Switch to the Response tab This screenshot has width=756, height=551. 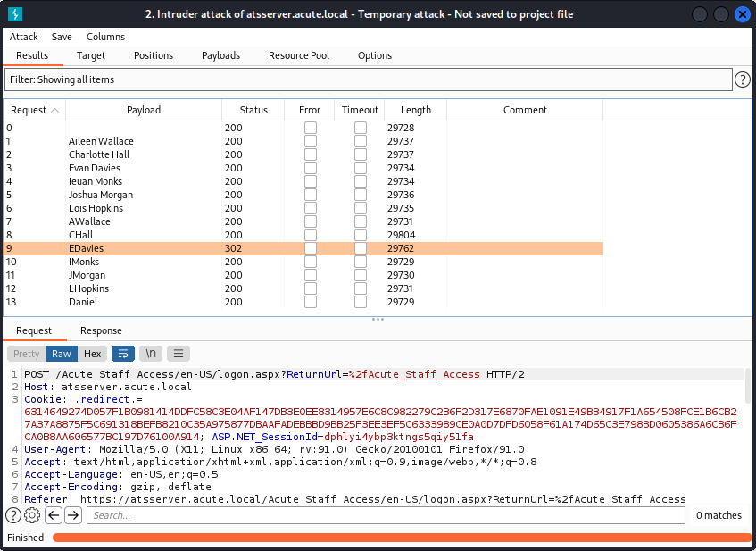tap(101, 330)
